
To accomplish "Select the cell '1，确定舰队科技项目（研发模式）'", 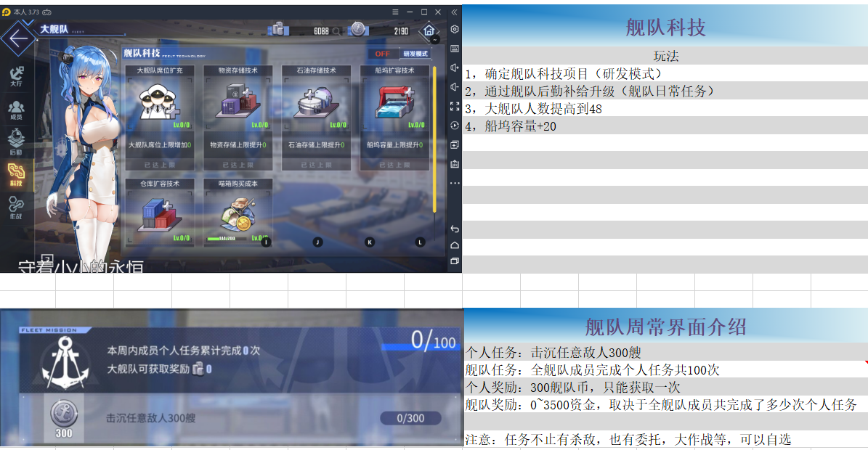I will tap(665, 73).
